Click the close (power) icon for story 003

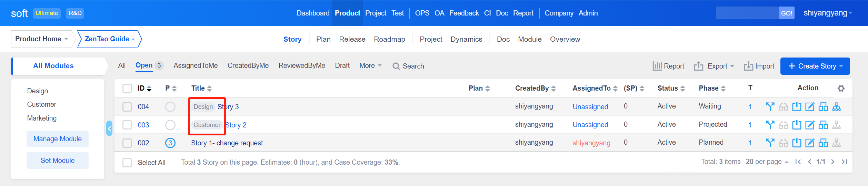[797, 125]
